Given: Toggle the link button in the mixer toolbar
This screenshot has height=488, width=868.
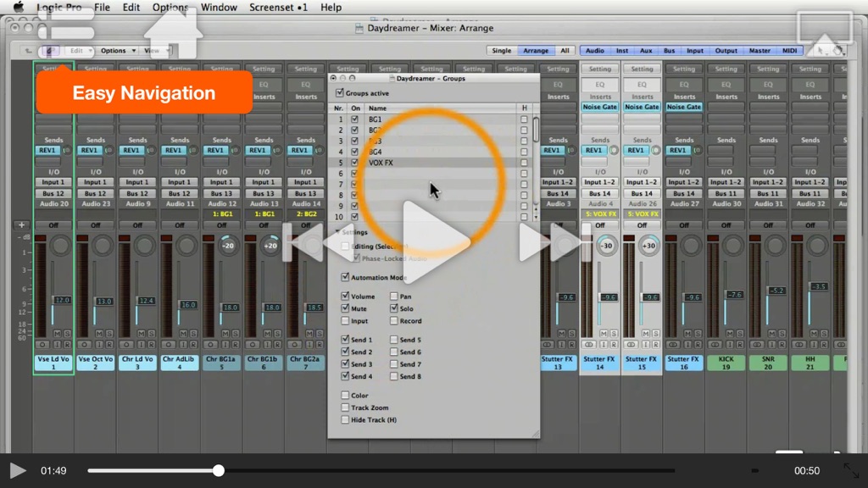Looking at the screenshot, I should coord(49,50).
